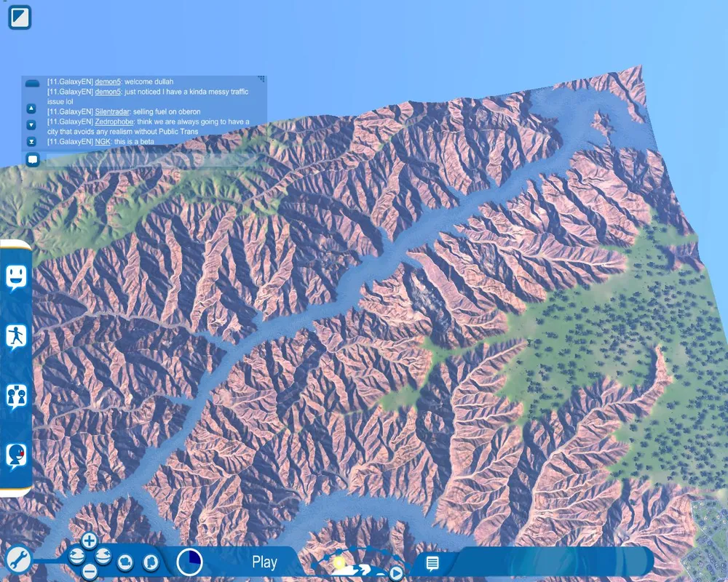The width and height of the screenshot is (728, 582).
Task: Select the 'this is a beta' chat message
Action: (x=134, y=142)
